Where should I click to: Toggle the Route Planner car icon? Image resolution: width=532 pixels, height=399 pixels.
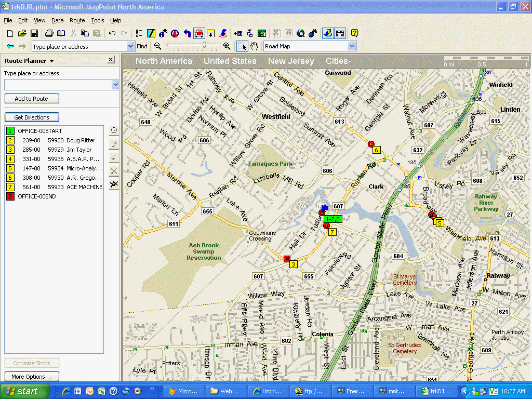[x=199, y=33]
